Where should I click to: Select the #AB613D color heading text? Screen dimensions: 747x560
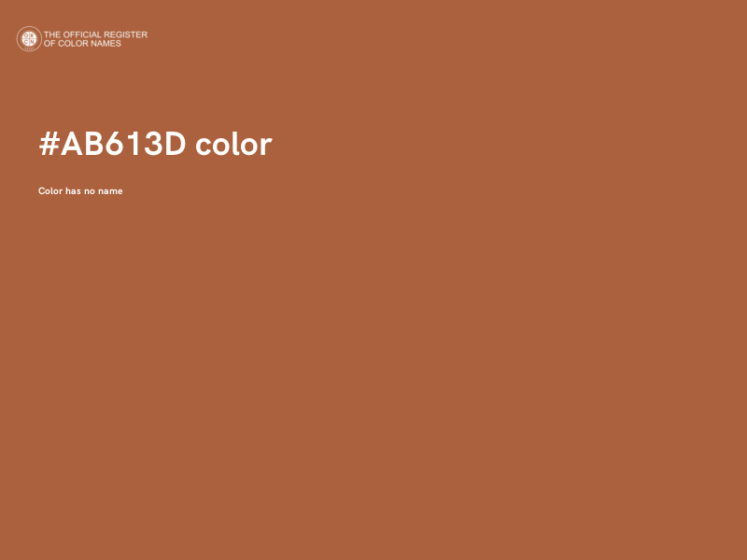tap(155, 144)
